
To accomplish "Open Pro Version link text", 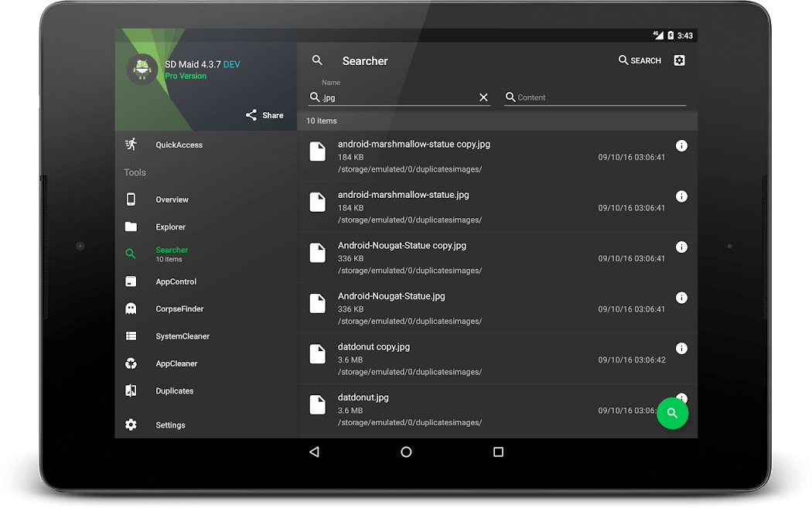I will (x=185, y=76).
